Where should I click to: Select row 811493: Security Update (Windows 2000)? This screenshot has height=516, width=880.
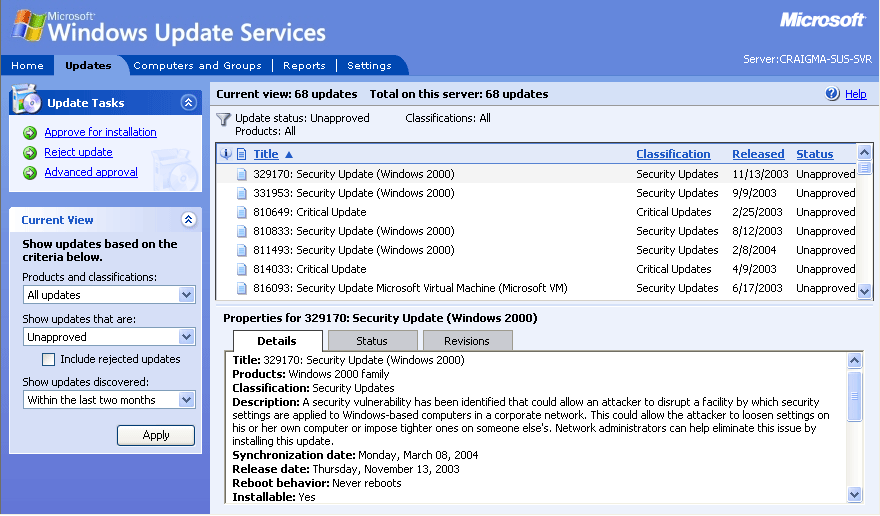click(537, 250)
